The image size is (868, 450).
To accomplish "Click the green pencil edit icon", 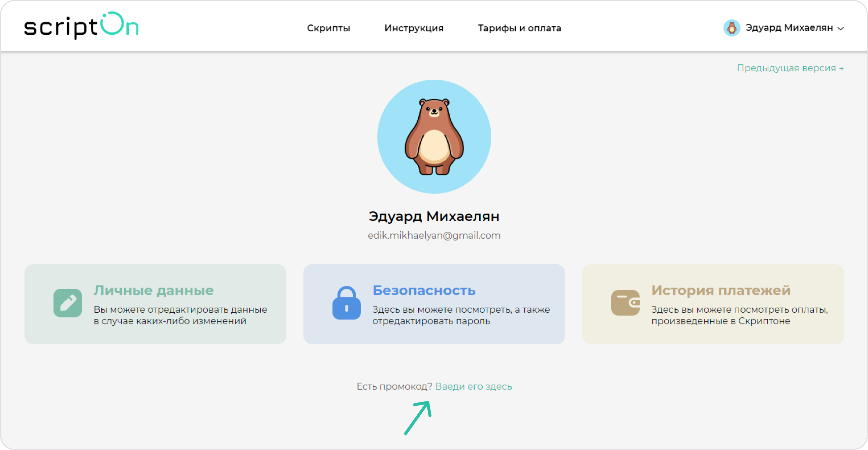I will (x=68, y=303).
